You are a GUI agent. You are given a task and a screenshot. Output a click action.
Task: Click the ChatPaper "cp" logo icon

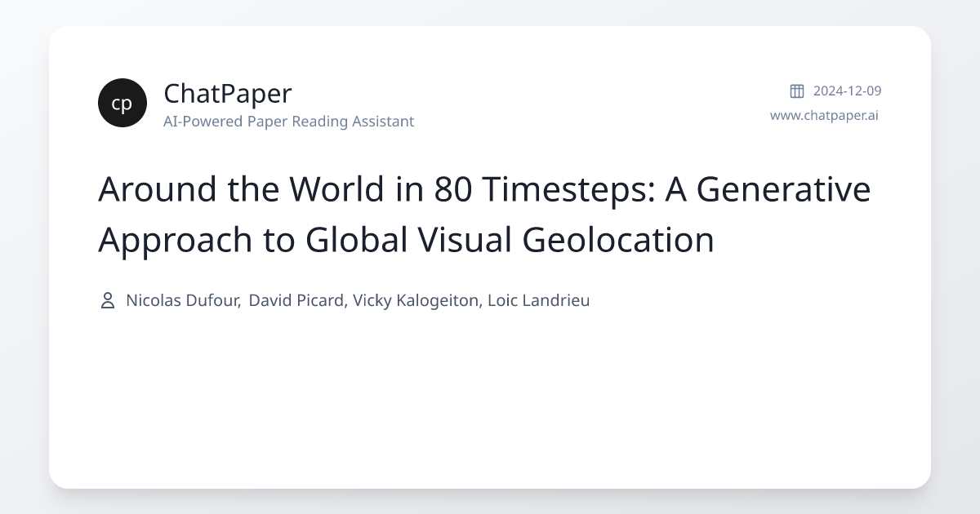[122, 103]
